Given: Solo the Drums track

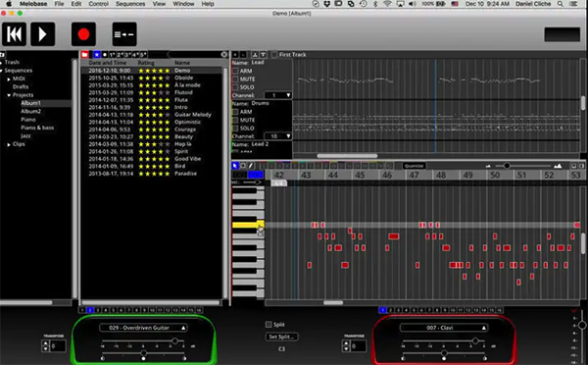Looking at the screenshot, I should coord(235,129).
